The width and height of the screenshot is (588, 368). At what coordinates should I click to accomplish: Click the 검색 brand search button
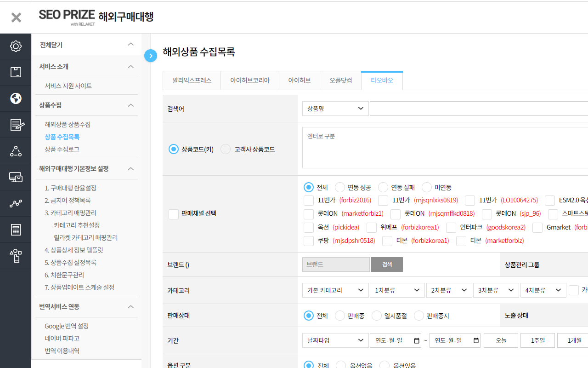pyautogui.click(x=386, y=264)
